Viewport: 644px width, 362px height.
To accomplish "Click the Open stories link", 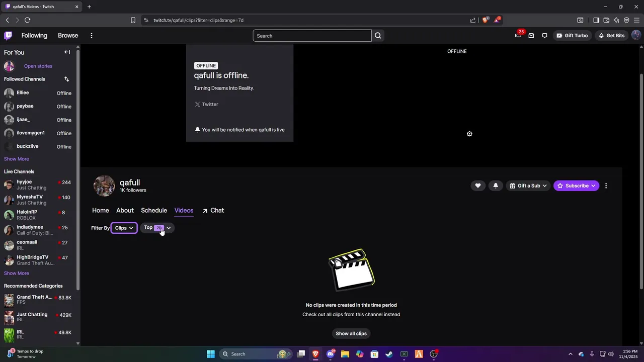I will [38, 66].
